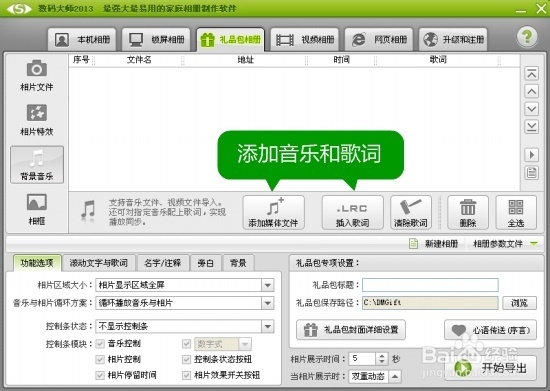
Task: Click the play preview arrow icon
Action: [x=531, y=155]
